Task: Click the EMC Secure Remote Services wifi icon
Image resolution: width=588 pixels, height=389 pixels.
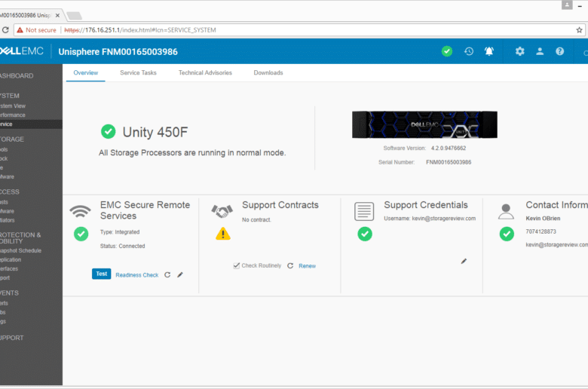Action: [80, 212]
